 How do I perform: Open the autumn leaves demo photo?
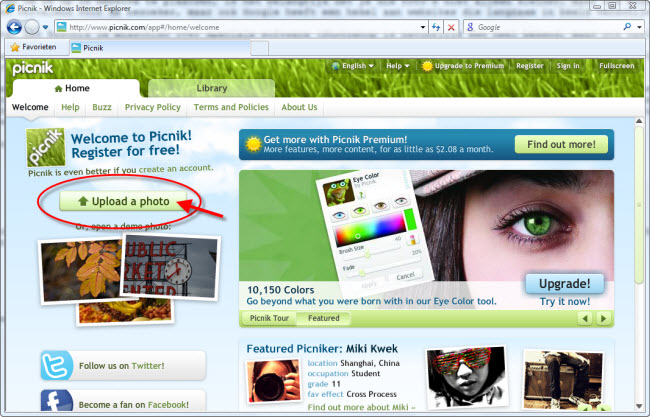[x=80, y=270]
